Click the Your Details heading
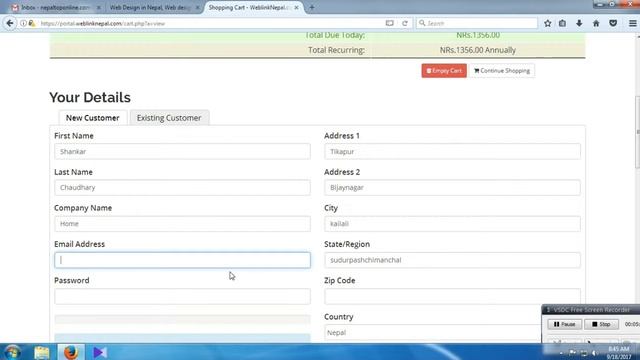This screenshot has height=360, width=640. pos(90,98)
